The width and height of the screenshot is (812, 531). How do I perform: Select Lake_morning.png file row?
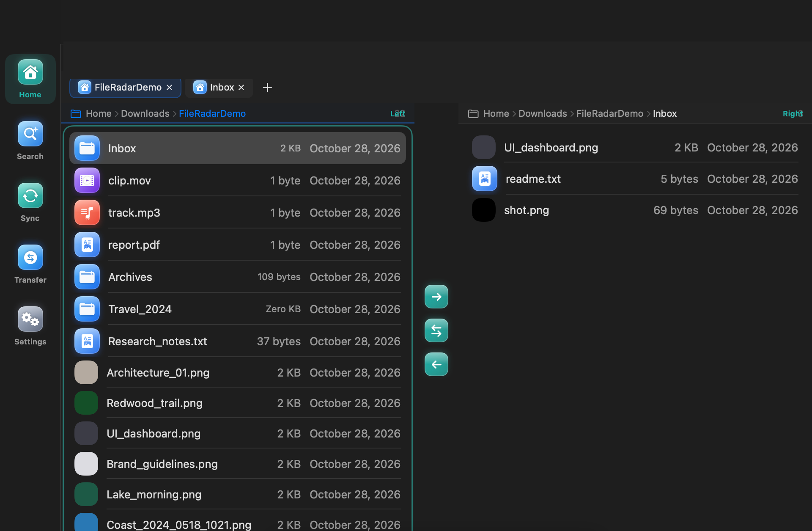[238, 494]
